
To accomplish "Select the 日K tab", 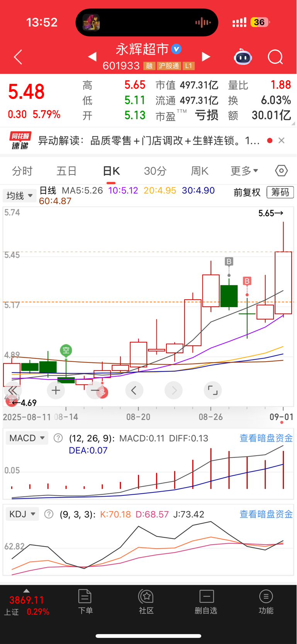I will click(x=111, y=171).
